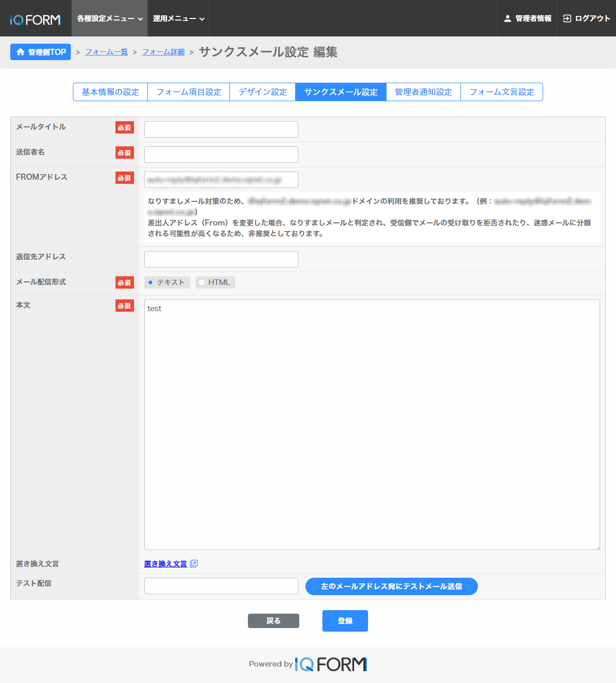This screenshot has width=616, height=683.
Task: Expand the 各種設定メニュー dropdown
Action: click(109, 18)
